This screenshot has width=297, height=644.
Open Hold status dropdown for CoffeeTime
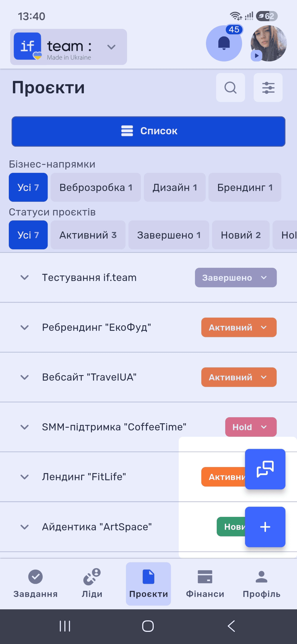(x=251, y=427)
